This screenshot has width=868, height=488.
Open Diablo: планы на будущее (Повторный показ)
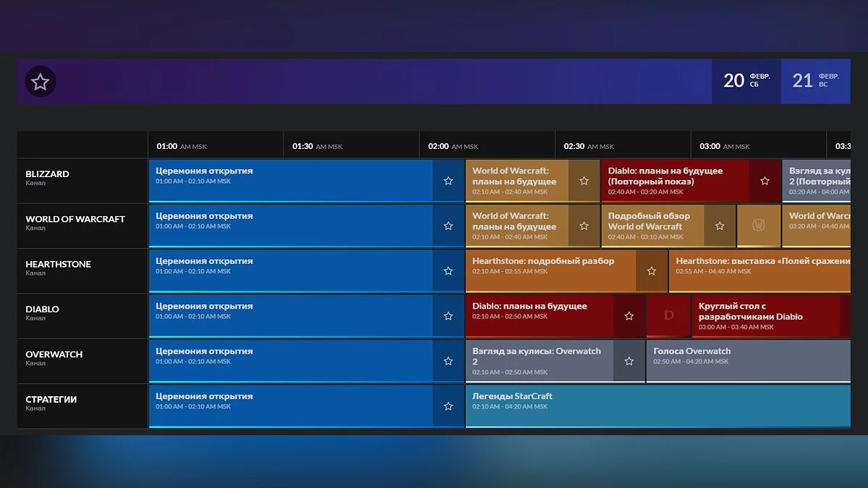(x=675, y=181)
